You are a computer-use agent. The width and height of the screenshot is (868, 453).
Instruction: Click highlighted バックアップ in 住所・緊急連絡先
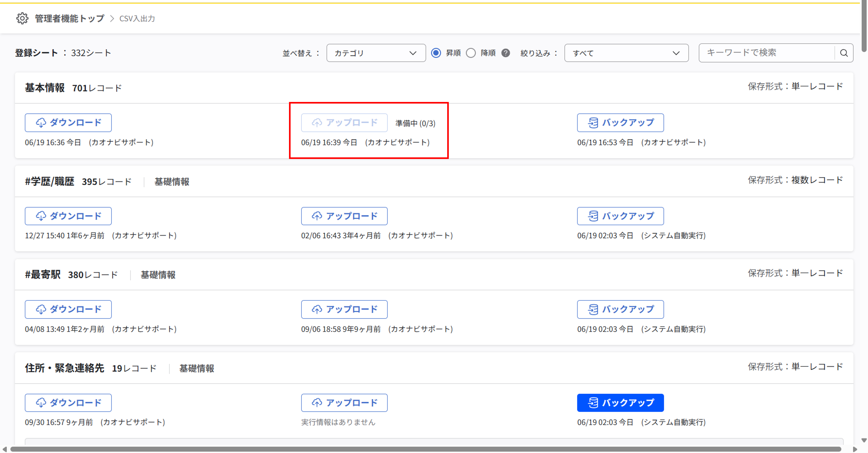pos(620,403)
